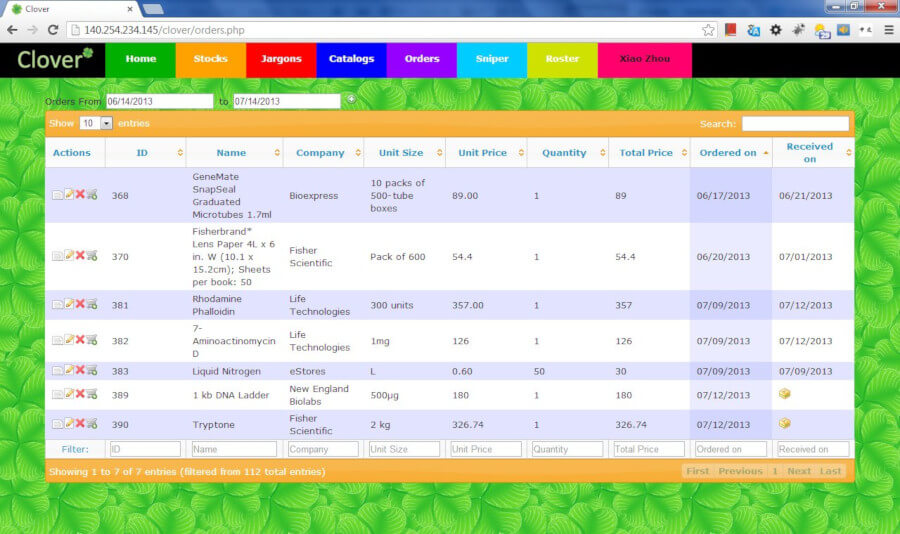Sort table by ID column
Screen dimensions: 900x534
click(145, 153)
